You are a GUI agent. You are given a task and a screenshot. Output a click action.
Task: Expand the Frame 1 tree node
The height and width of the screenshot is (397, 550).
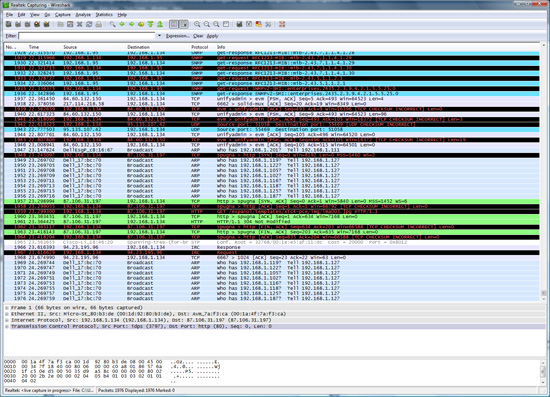click(7, 308)
